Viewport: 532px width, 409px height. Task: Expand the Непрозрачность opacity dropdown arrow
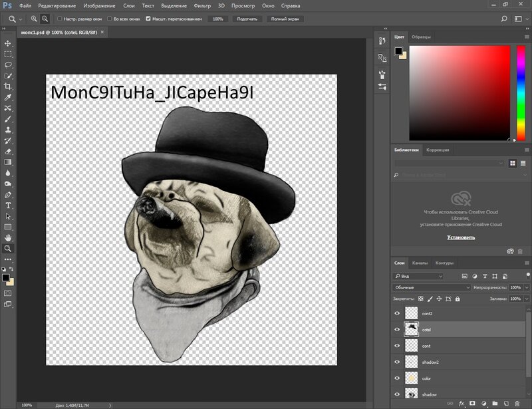[527, 287]
